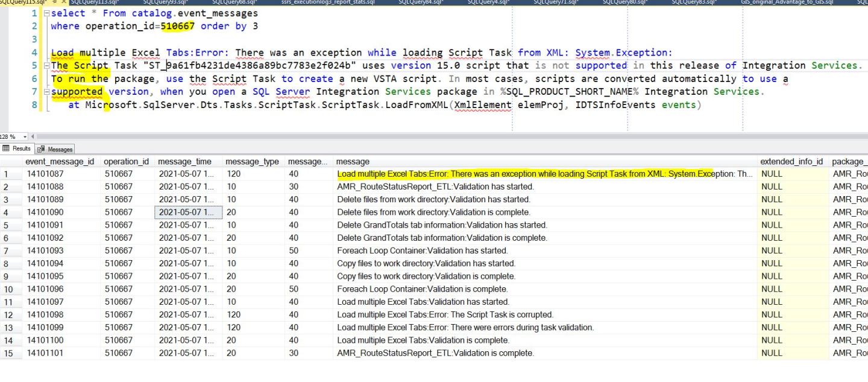
Task: Select row header number 1
Action: pyautogui.click(x=11, y=174)
